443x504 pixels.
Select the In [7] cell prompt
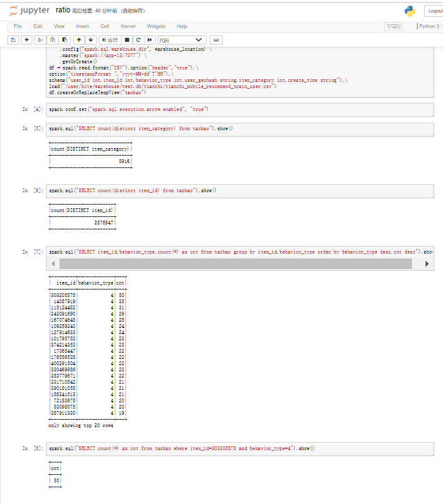(33, 252)
